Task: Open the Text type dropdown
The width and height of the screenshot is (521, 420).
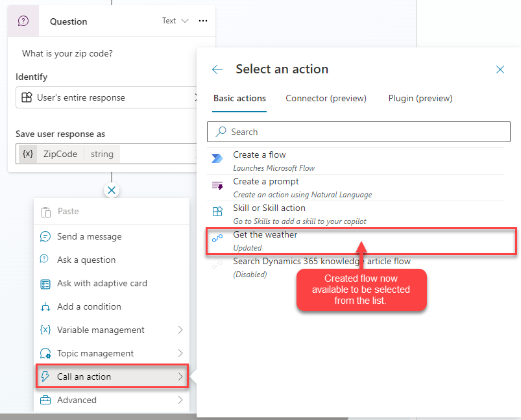Action: pyautogui.click(x=175, y=21)
